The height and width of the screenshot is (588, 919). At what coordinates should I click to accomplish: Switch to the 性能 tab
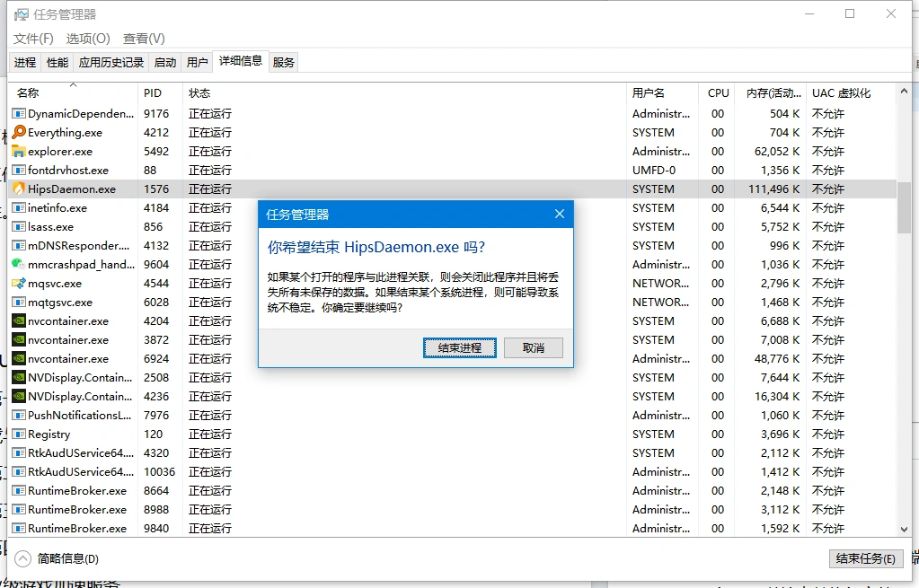coord(57,61)
